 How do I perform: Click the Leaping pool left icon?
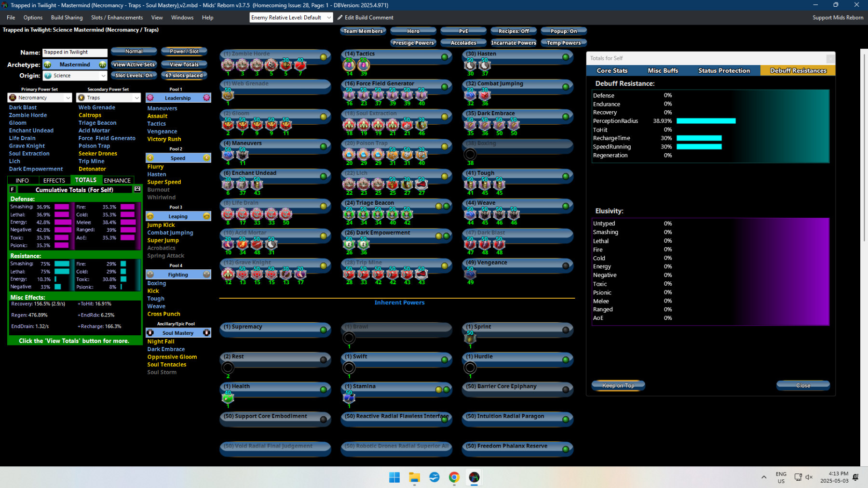click(150, 216)
